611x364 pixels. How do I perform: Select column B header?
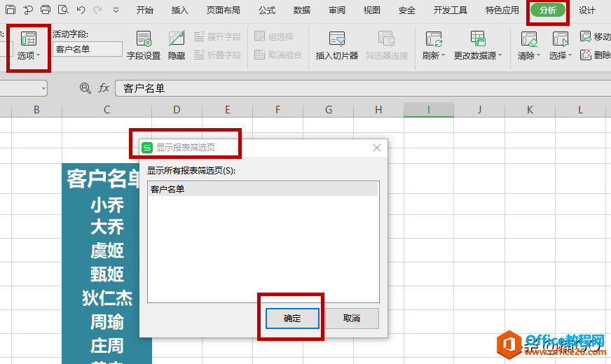[36, 110]
